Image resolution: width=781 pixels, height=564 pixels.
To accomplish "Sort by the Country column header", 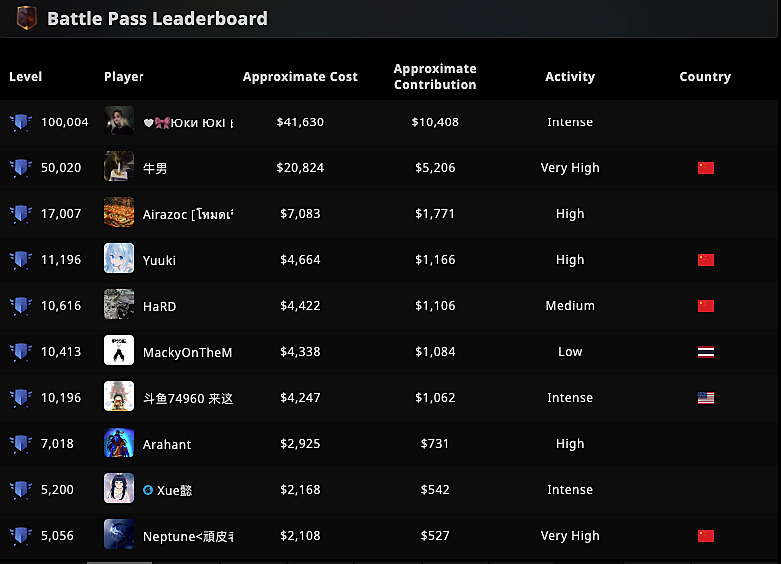I will (705, 77).
